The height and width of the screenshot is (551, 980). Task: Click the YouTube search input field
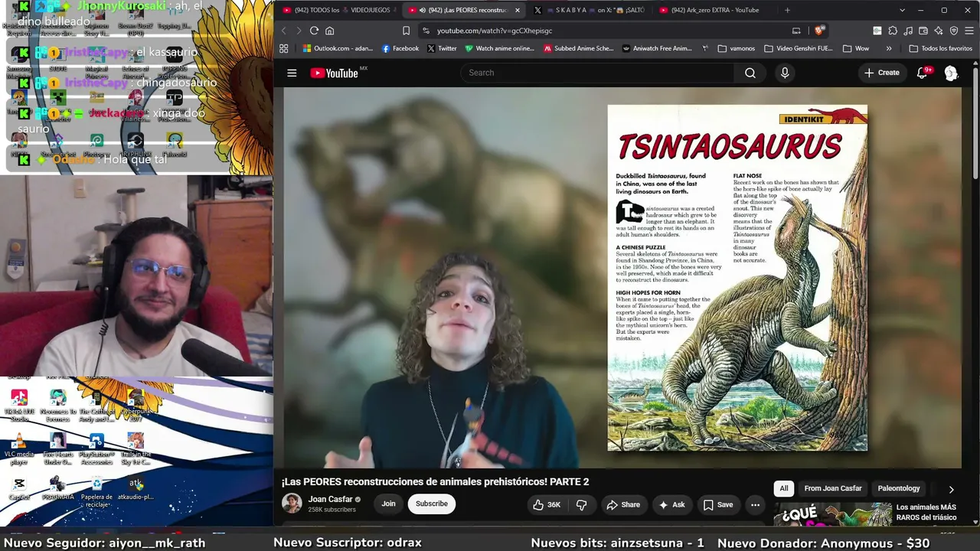(597, 73)
